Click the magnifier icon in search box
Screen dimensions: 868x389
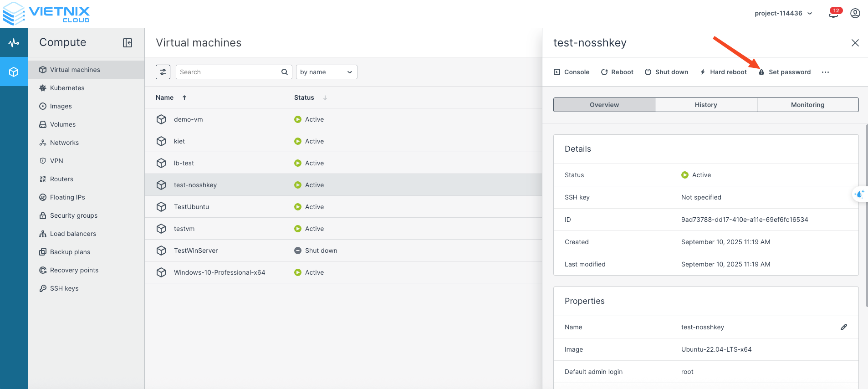[284, 72]
